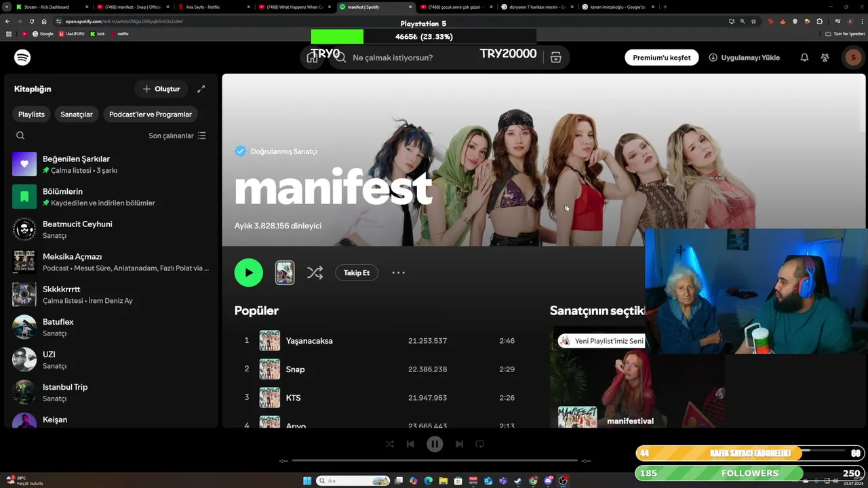Play the song Snap
Screen dimensions: 868x488
(295, 369)
